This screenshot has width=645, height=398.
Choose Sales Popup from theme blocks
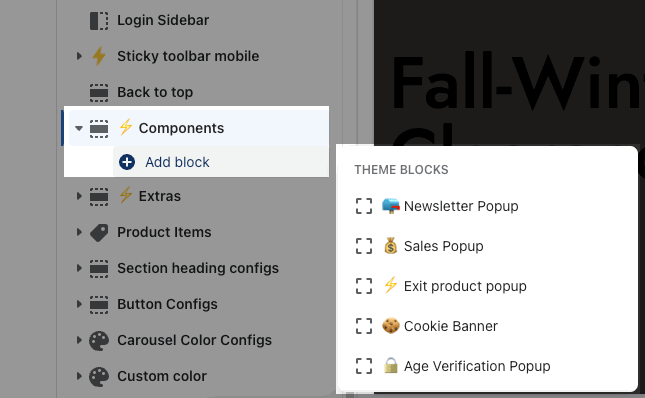coord(443,246)
